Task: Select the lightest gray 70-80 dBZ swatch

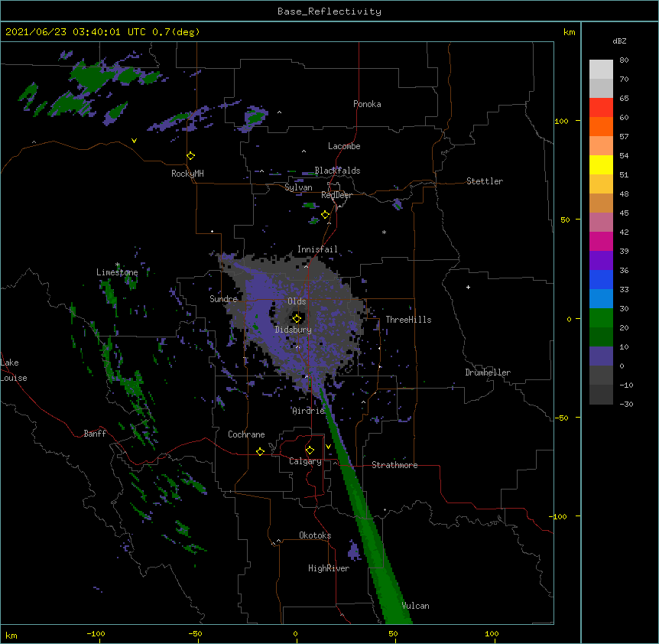Action: [x=601, y=69]
